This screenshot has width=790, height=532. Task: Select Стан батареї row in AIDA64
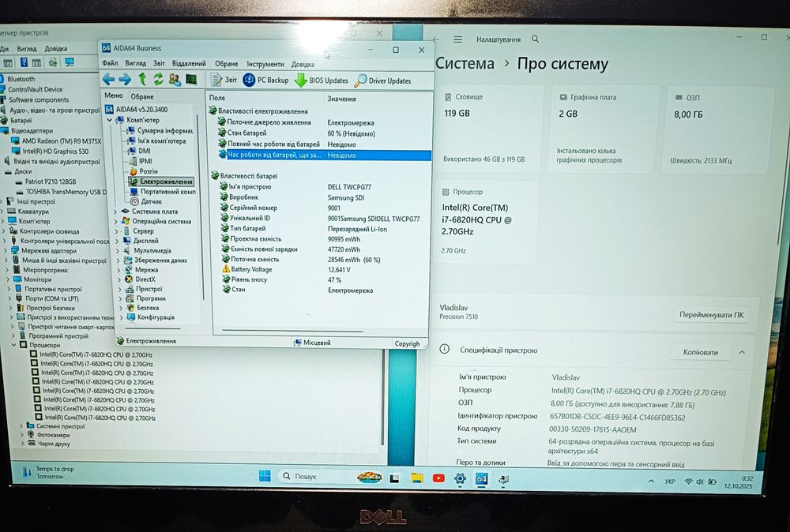click(321, 133)
